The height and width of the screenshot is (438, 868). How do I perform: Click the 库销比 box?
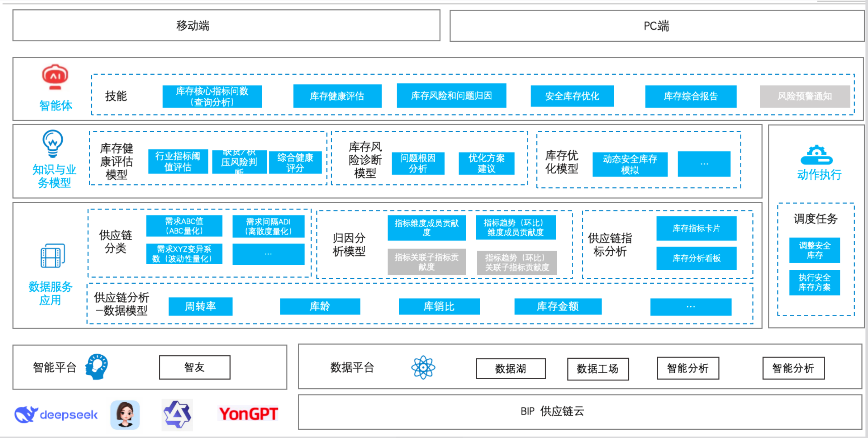pyautogui.click(x=439, y=306)
